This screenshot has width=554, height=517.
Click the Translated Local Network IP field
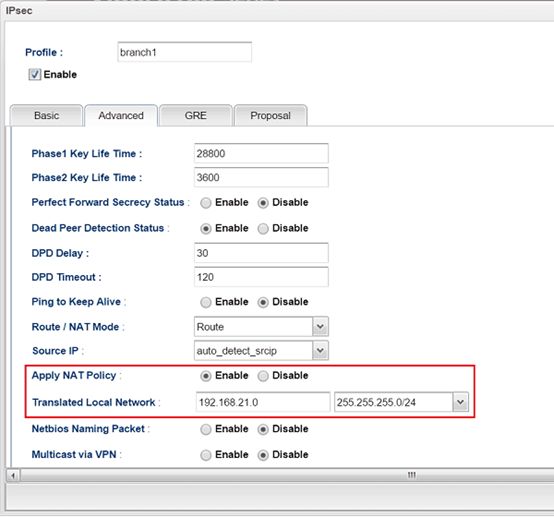pyautogui.click(x=263, y=402)
